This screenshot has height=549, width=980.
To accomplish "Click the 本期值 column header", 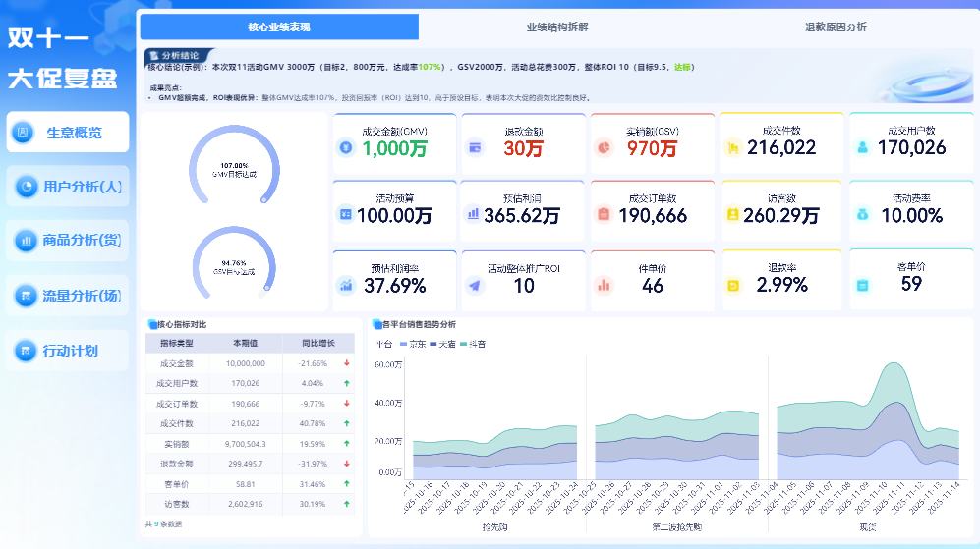I will click(246, 343).
